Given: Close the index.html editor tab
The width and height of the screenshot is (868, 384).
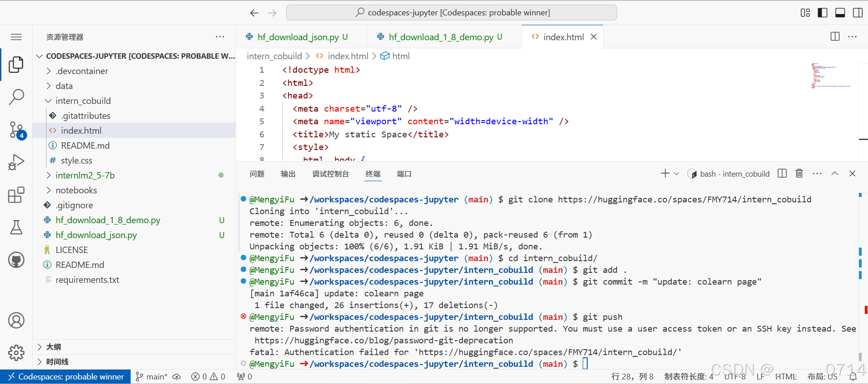Looking at the screenshot, I should tap(594, 37).
